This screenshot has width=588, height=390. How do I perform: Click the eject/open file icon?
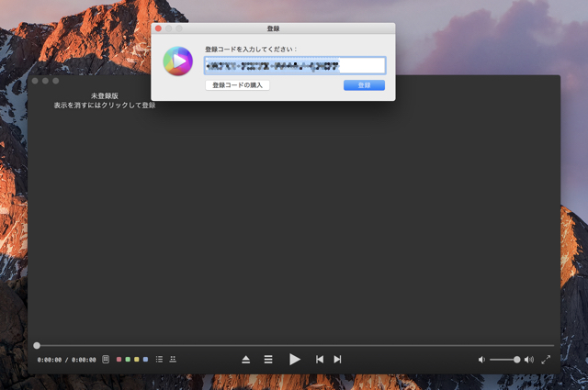point(246,360)
